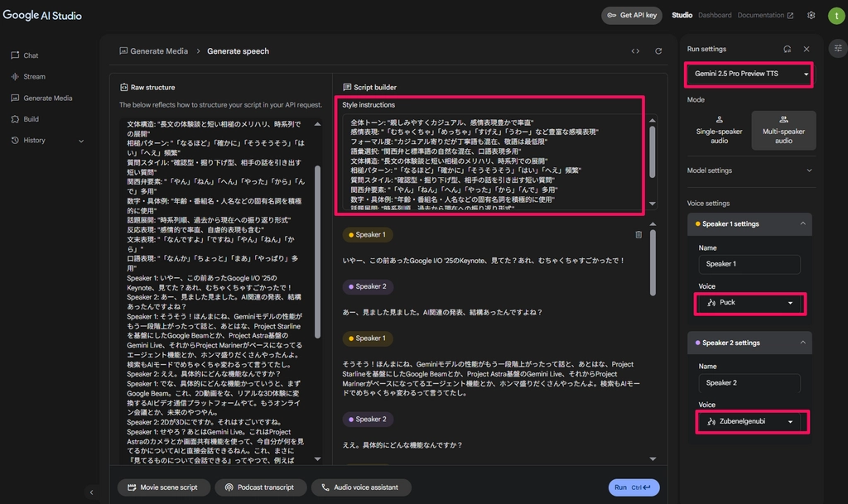Delete the first Speaker 1 line with trash icon
Viewport: 848px width, 504px height.
pos(638,234)
